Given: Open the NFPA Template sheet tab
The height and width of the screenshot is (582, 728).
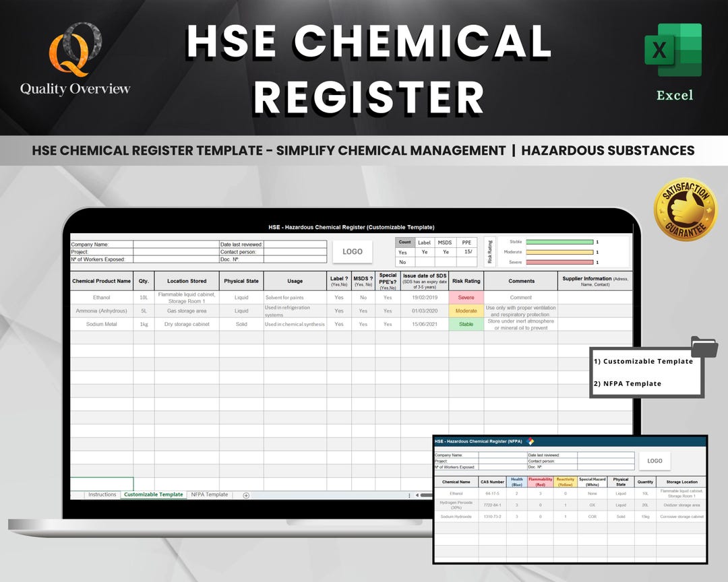Looking at the screenshot, I should [x=209, y=494].
